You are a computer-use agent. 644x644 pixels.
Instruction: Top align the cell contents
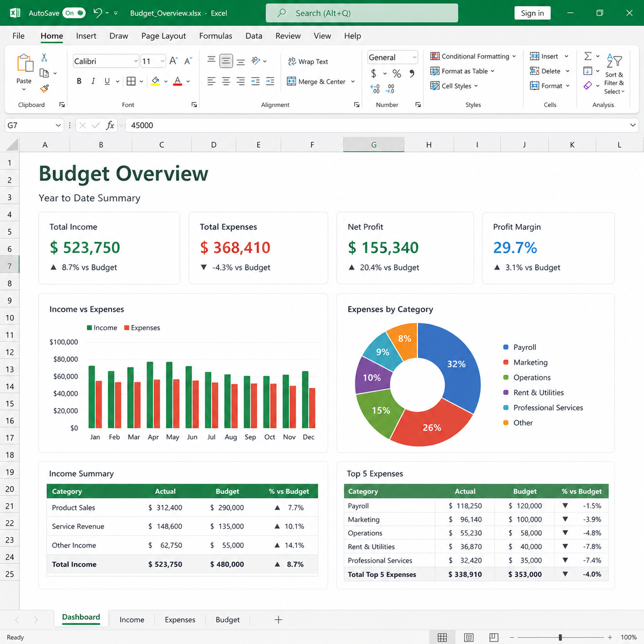[211, 61]
